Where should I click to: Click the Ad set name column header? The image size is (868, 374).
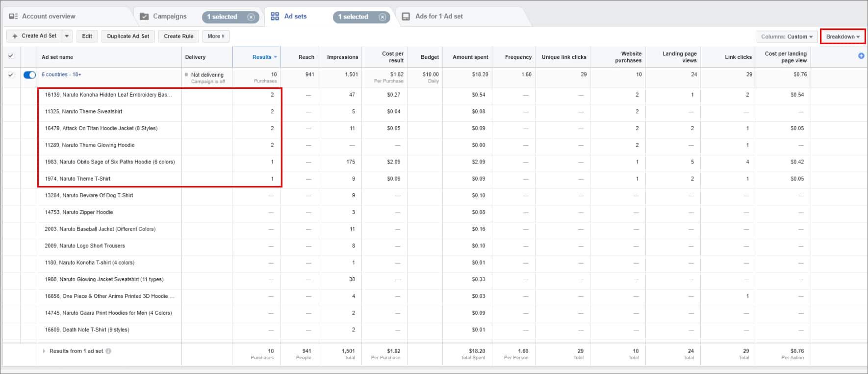[109, 57]
